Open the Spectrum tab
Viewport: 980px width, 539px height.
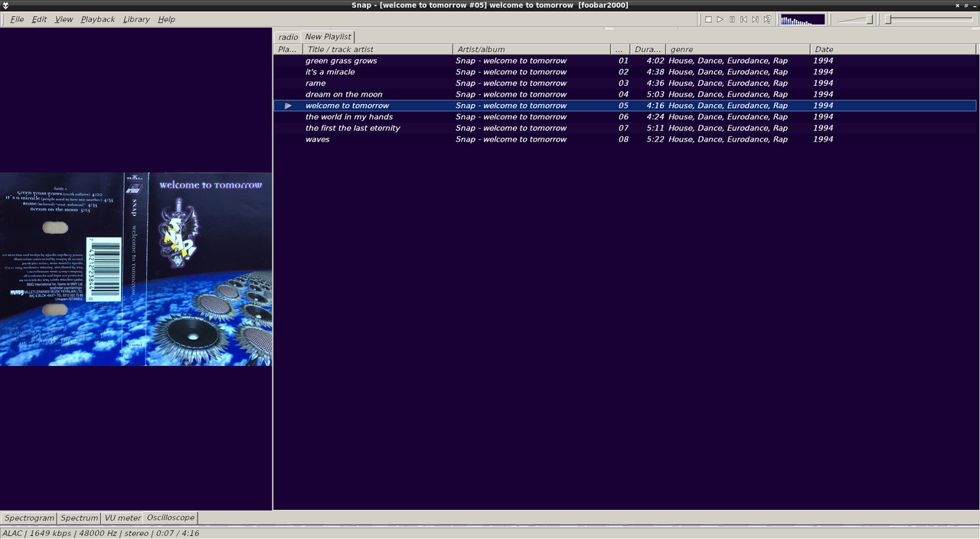[x=80, y=518]
